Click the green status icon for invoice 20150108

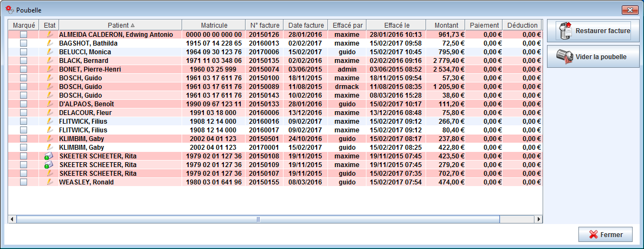[49, 156]
